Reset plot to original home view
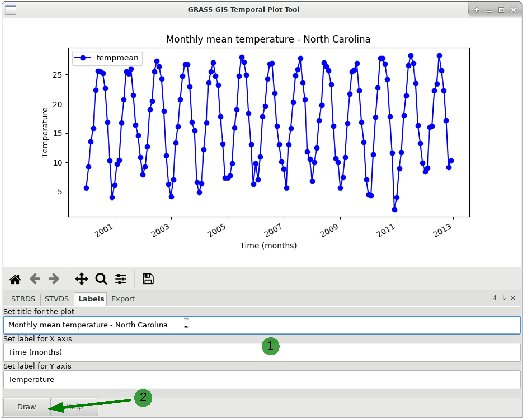523x420 pixels. point(15,279)
